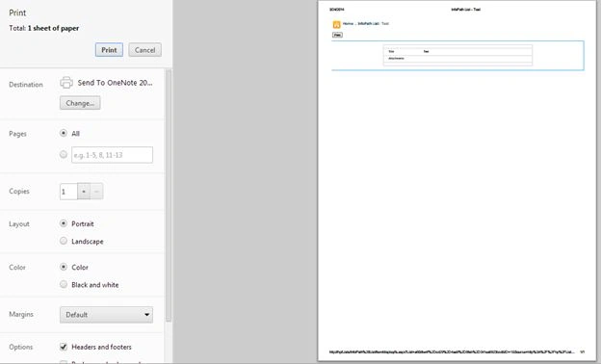Click the Copies number field
601x364 pixels.
(x=68, y=192)
